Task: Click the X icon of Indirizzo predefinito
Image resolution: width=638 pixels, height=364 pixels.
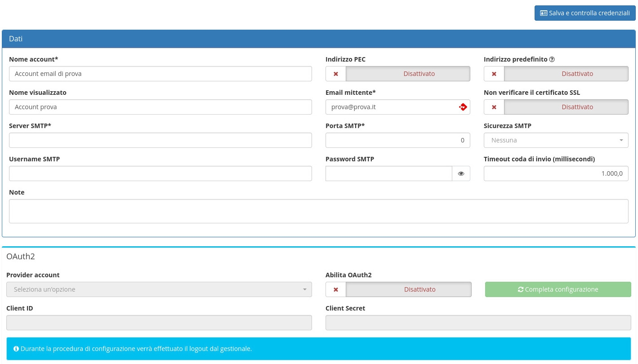Action: 494,74
